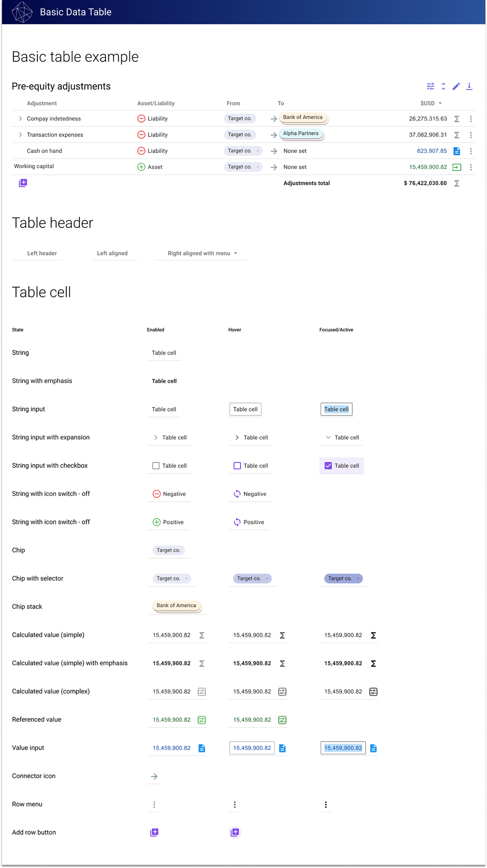The height and width of the screenshot is (868, 487).
Task: Click the Bank of America chip in table
Action: coord(303,117)
